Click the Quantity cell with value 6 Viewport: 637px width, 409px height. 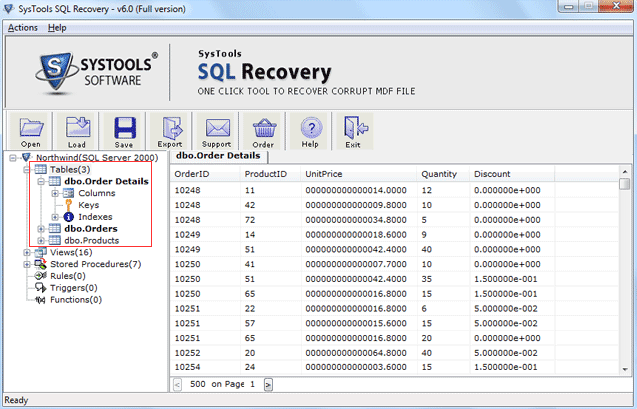(x=424, y=309)
